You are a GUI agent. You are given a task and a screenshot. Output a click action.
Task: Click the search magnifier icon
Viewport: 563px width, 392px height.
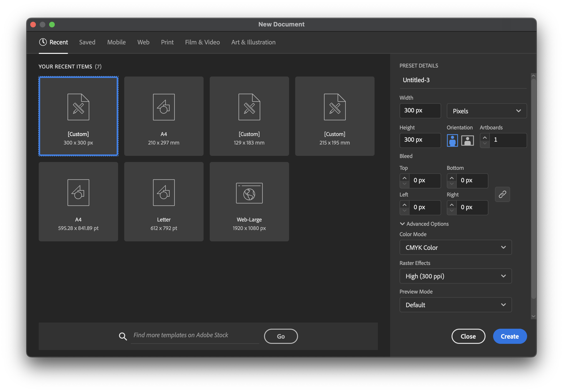pos(123,336)
